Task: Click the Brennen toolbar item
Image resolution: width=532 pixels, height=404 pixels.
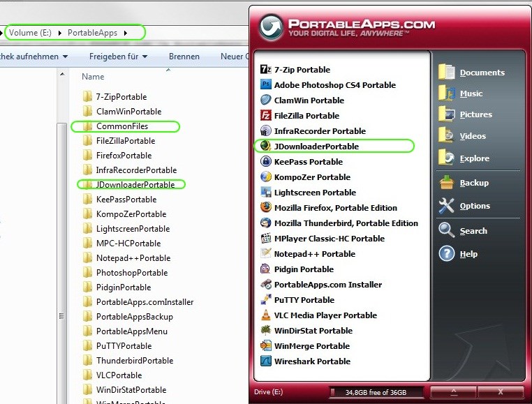Action: click(184, 57)
